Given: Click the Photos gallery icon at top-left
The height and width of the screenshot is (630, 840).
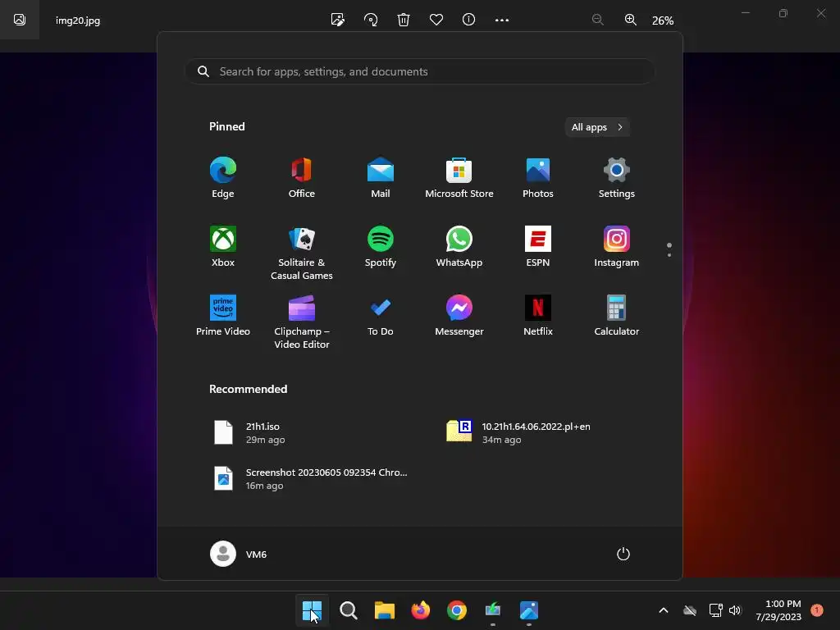Looking at the screenshot, I should (x=20, y=20).
